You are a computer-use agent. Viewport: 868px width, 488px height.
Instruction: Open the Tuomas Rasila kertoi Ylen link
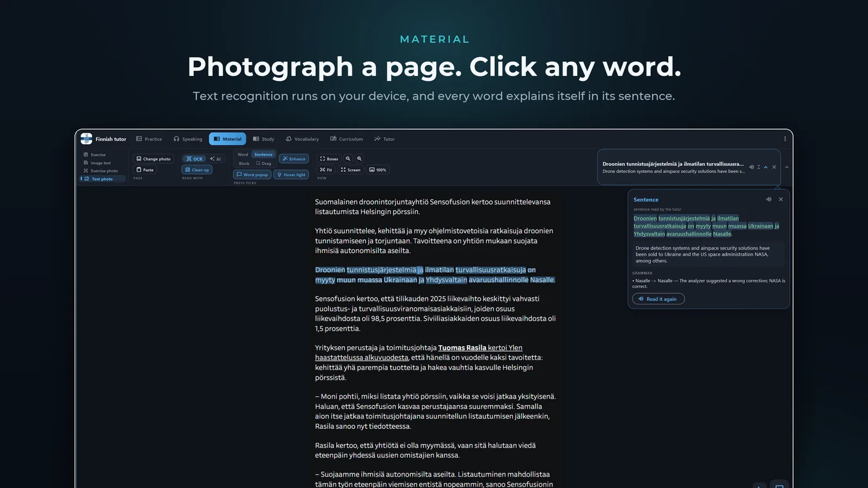point(480,348)
